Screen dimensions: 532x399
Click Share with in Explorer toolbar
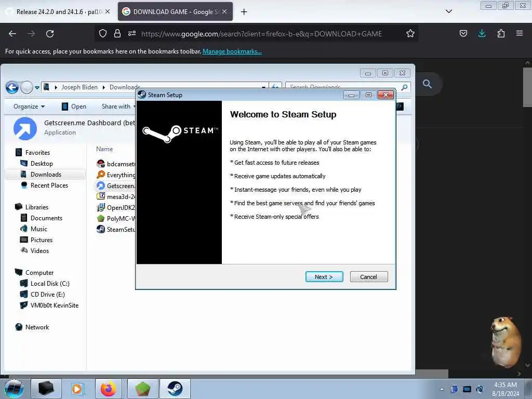118,107
